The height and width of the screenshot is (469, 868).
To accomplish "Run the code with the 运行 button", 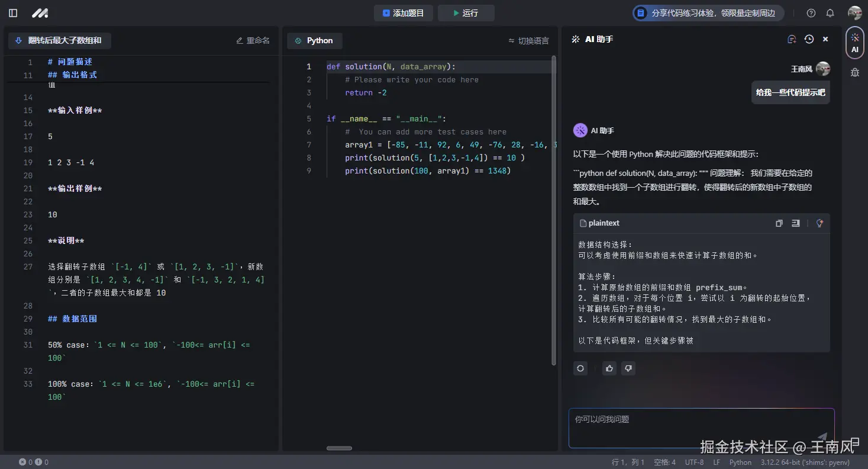I will click(466, 13).
